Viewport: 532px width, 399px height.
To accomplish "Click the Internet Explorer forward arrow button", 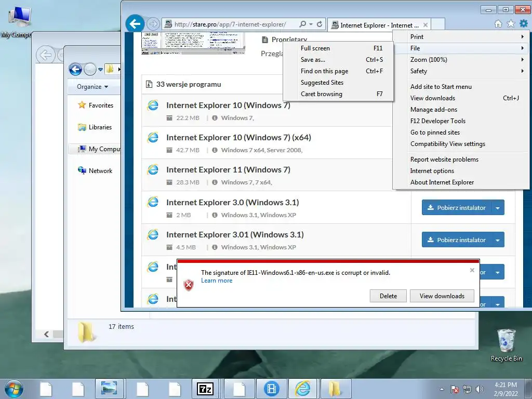I will pos(153,24).
